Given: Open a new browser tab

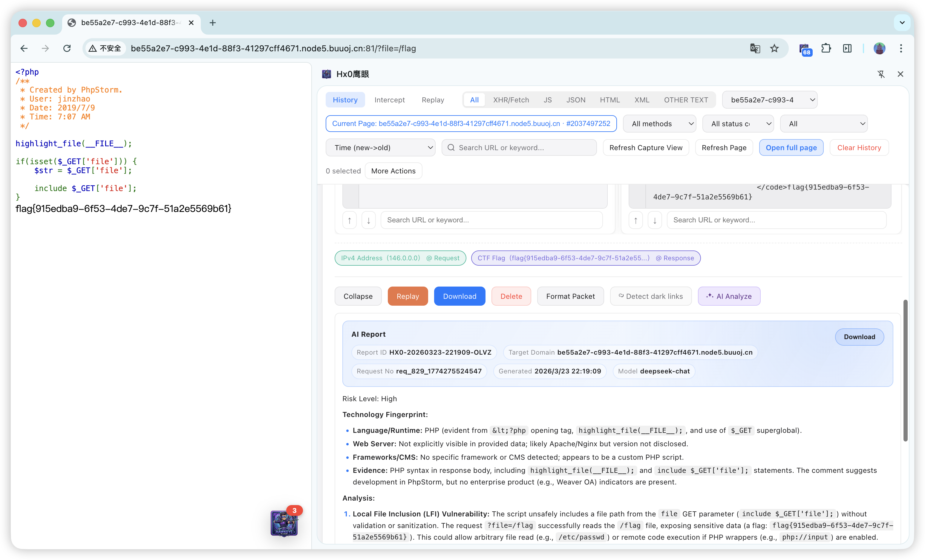Looking at the screenshot, I should coord(212,23).
